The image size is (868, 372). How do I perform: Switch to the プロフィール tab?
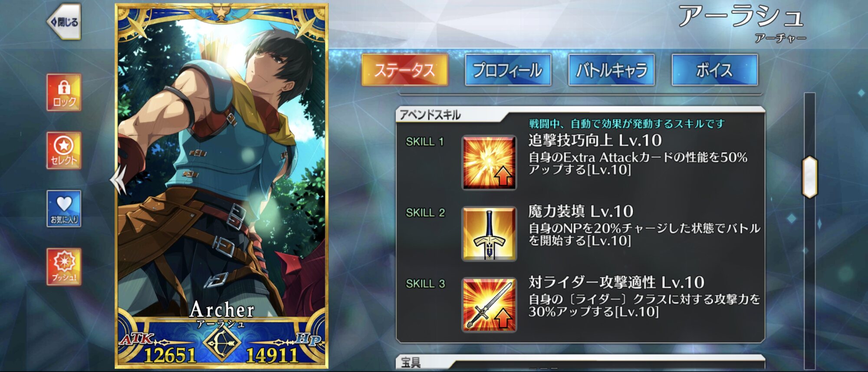tap(508, 70)
